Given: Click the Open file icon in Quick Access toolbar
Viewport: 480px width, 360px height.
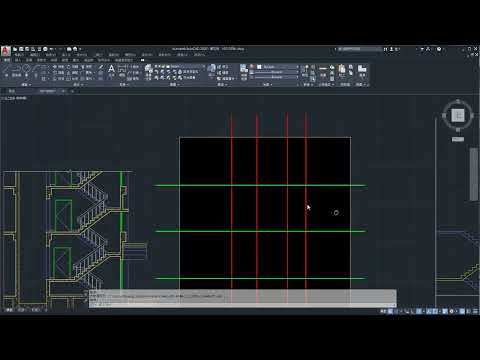Looking at the screenshot, I should [x=21, y=49].
